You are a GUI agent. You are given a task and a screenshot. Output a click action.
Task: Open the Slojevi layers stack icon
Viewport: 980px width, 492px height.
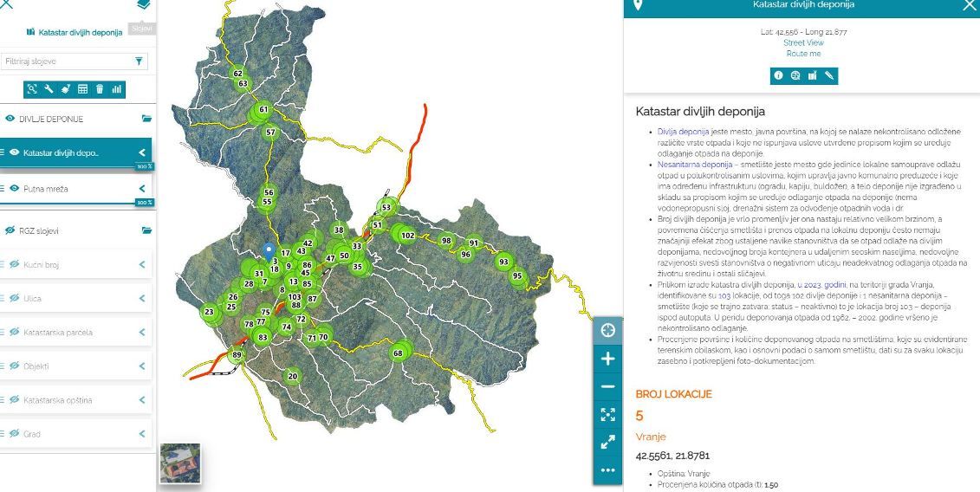point(143,5)
